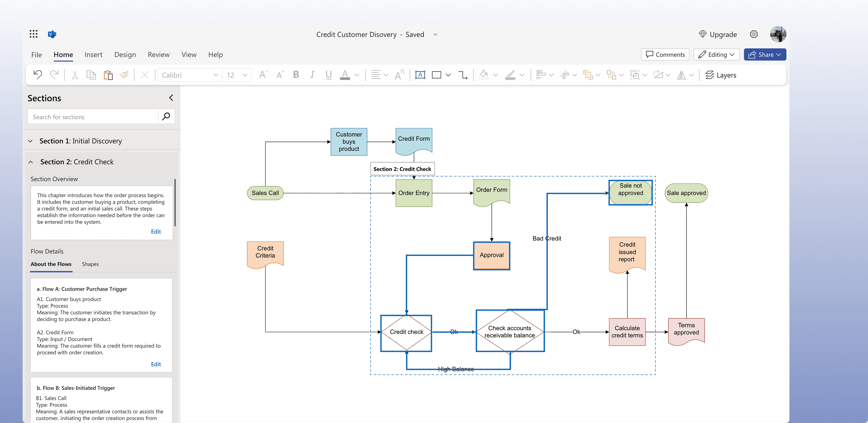Open the Calibri font dropdown
The image size is (868, 423).
tap(216, 75)
